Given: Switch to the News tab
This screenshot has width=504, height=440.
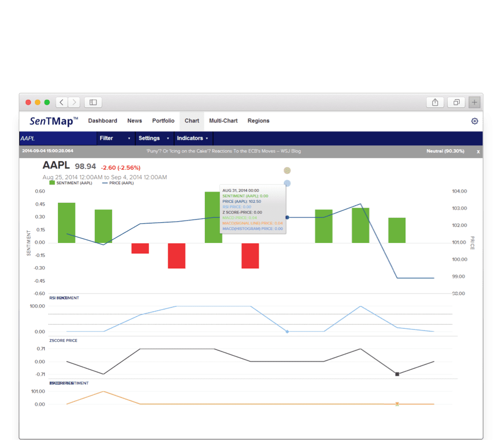Looking at the screenshot, I should point(135,121).
